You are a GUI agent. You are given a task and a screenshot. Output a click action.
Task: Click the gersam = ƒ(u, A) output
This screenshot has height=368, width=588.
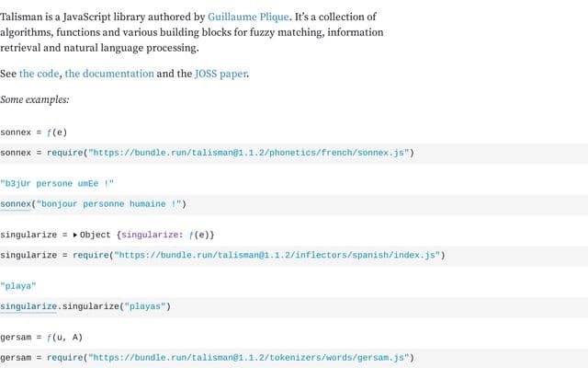41,338
